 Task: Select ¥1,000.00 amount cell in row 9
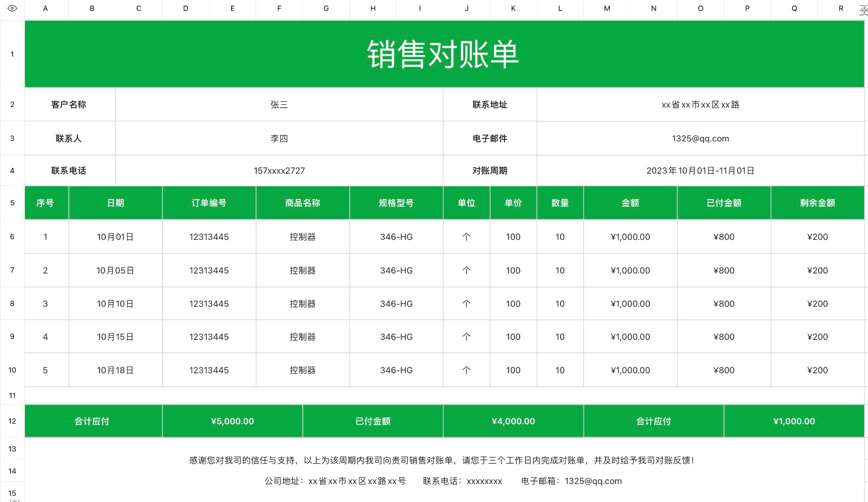pos(630,337)
